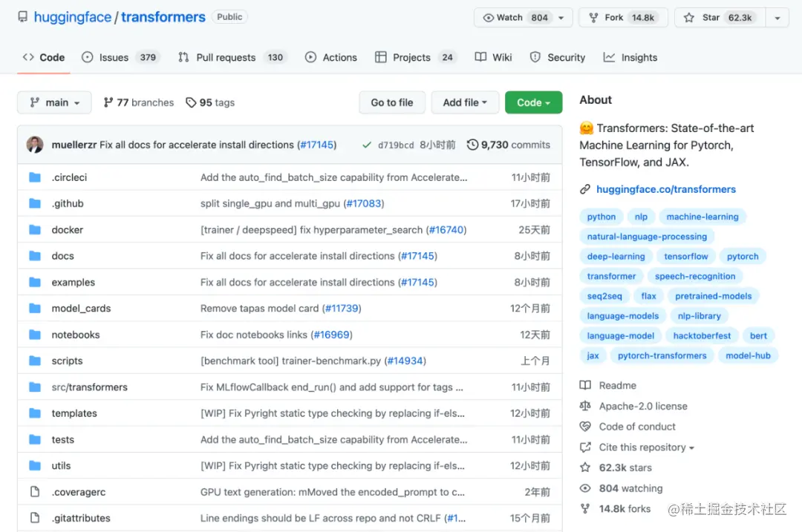Open pull request #14934 link
Image resolution: width=802 pixels, height=532 pixels.
tap(405, 361)
